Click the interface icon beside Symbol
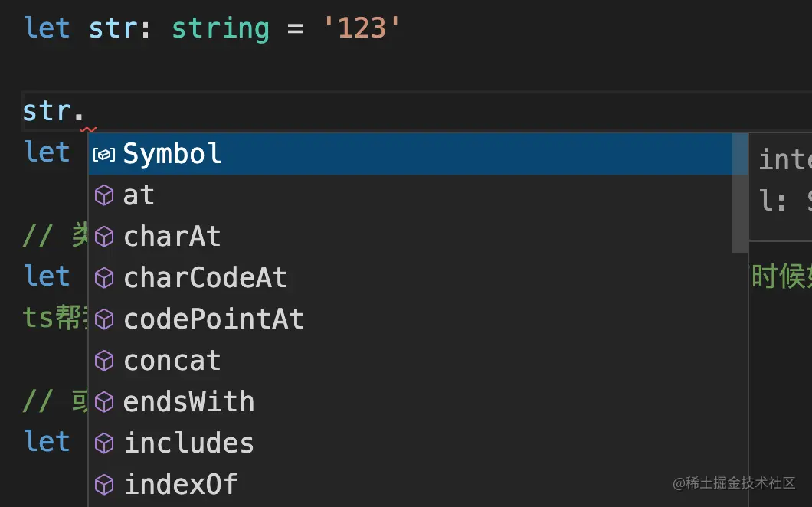812x507 pixels. pyautogui.click(x=104, y=155)
